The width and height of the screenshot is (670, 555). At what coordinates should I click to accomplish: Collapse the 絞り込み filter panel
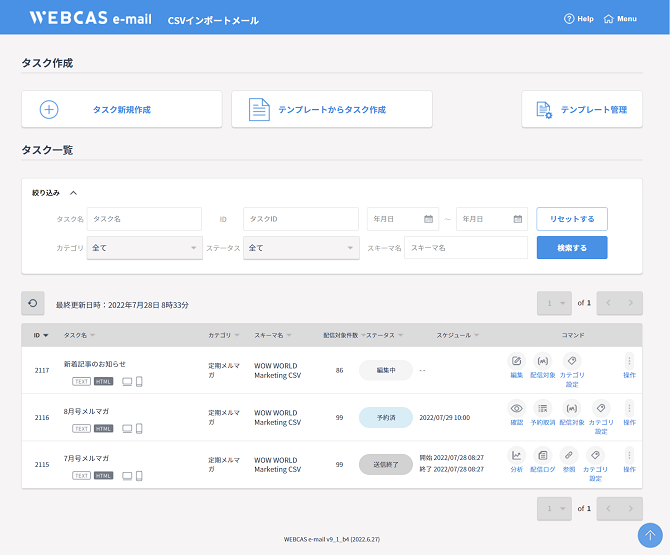74,193
